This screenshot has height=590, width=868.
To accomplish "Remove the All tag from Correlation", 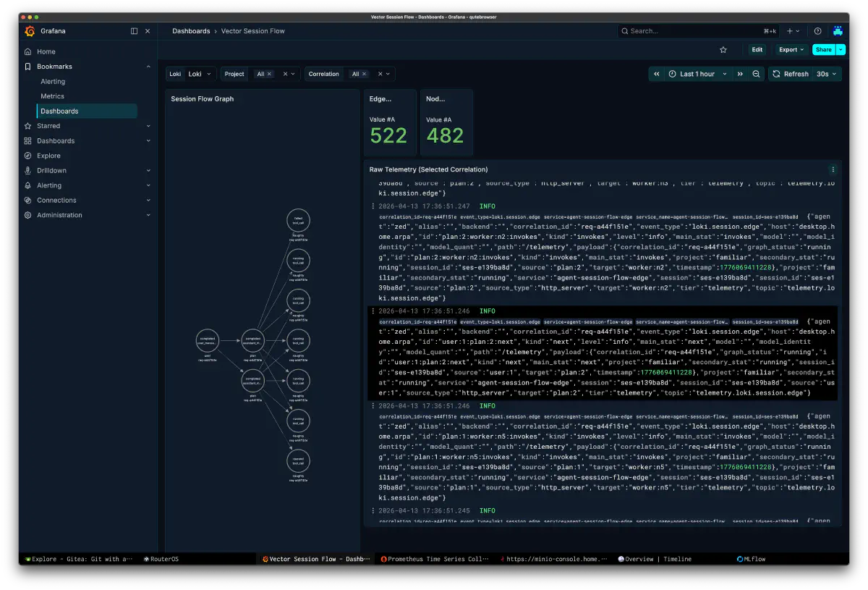I will pos(365,74).
